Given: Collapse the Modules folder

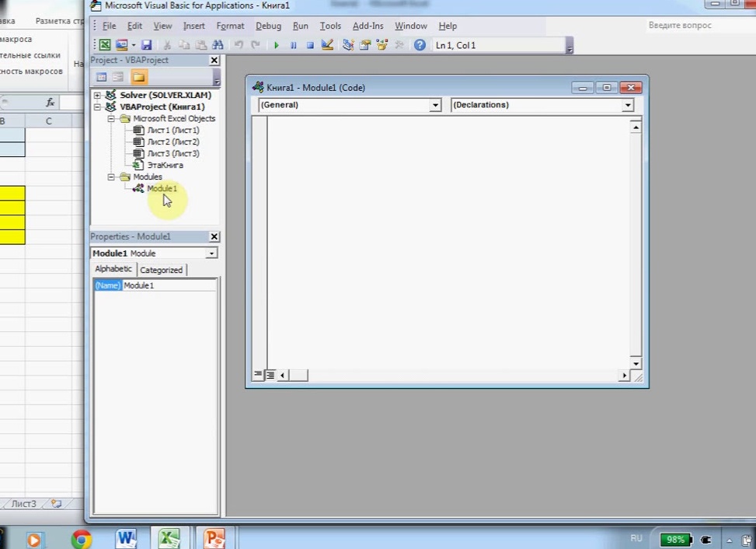Looking at the screenshot, I should (111, 177).
